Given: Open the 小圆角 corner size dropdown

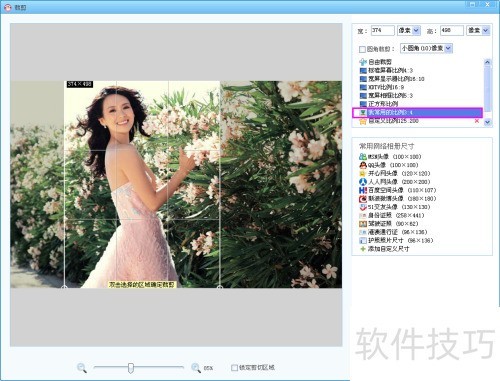Looking at the screenshot, I should coord(448,48).
